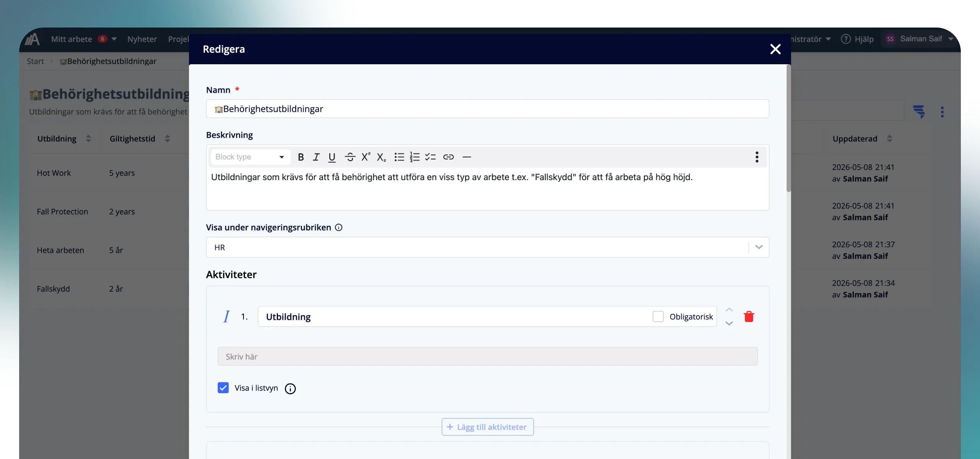
Task: Toggle Obligatorisk checkbox for Utbildning
Action: [658, 317]
